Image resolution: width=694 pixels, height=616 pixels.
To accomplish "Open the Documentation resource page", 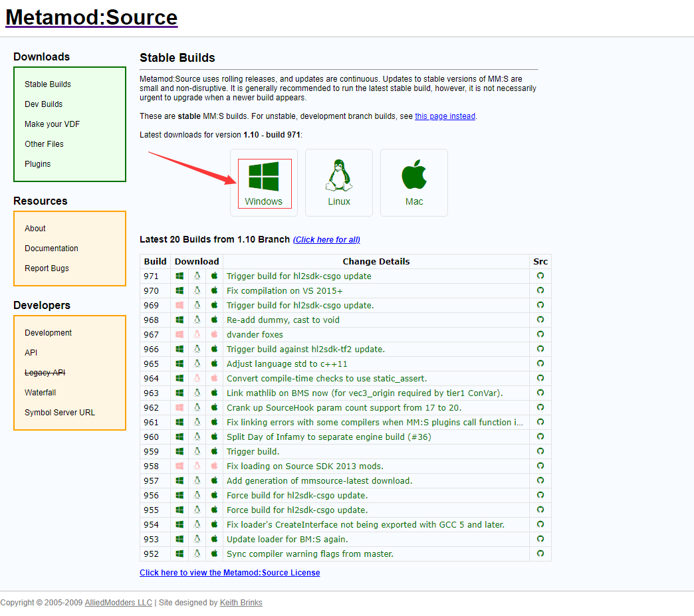I will (x=51, y=249).
